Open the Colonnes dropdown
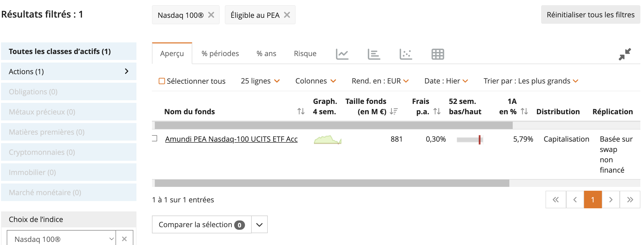 [316, 81]
